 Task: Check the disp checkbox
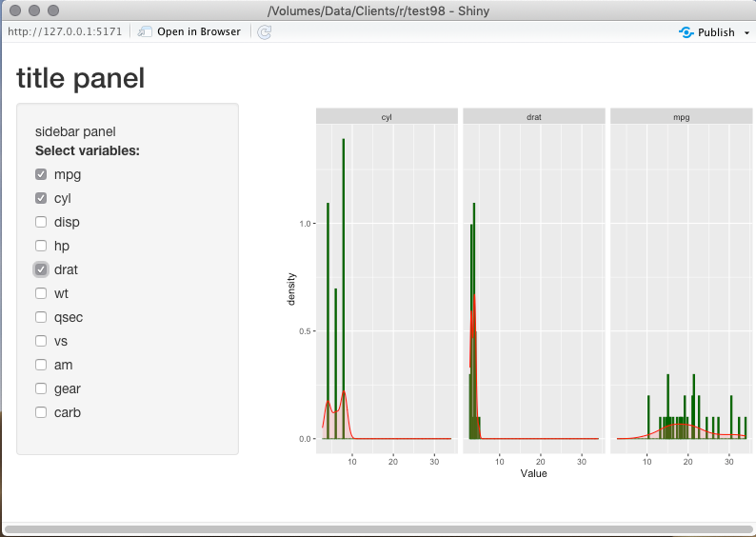[41, 222]
